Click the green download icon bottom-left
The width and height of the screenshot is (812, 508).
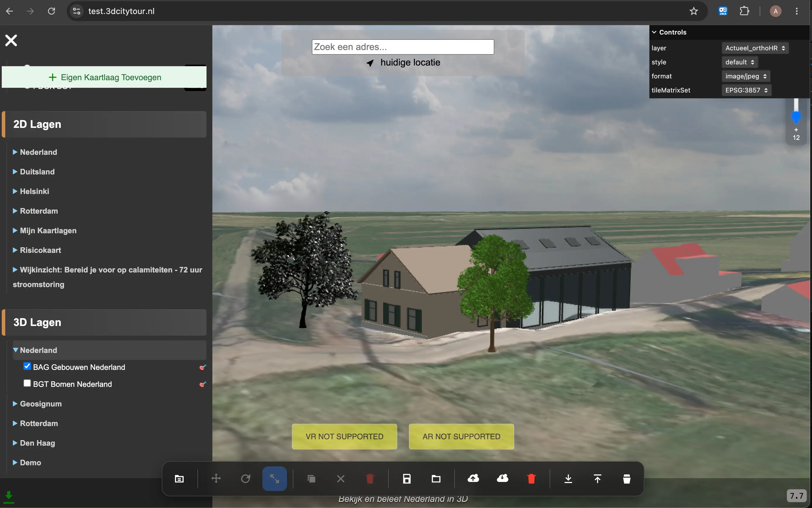point(9,497)
